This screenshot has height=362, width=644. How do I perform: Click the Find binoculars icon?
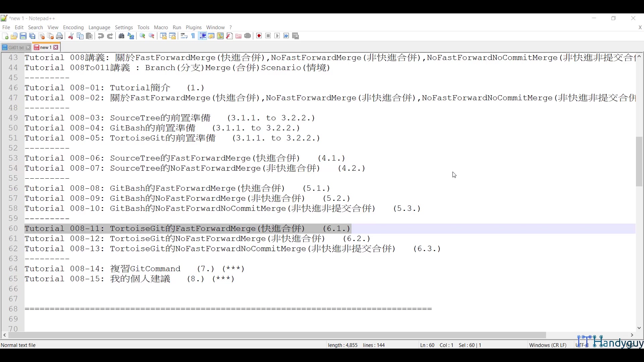pos(121,36)
